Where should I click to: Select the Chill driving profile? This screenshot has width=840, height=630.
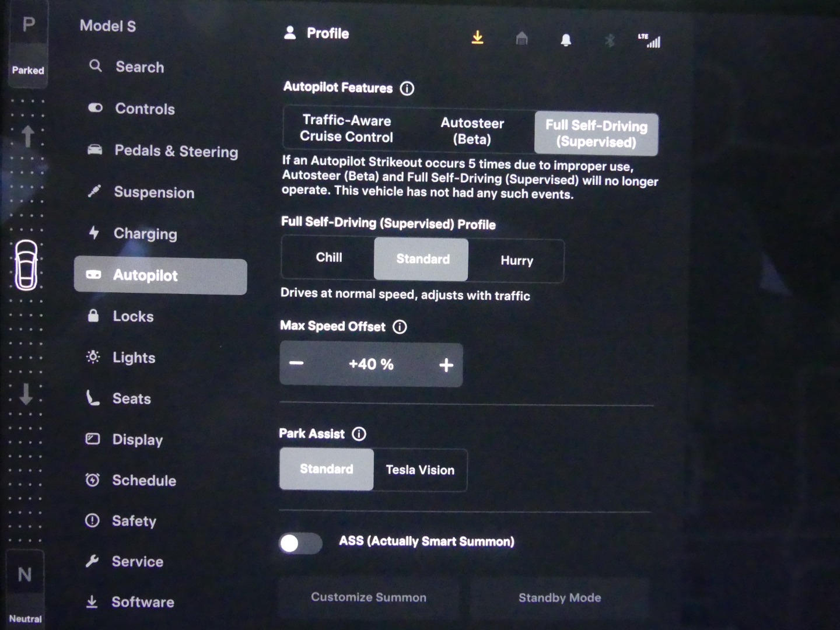328,258
